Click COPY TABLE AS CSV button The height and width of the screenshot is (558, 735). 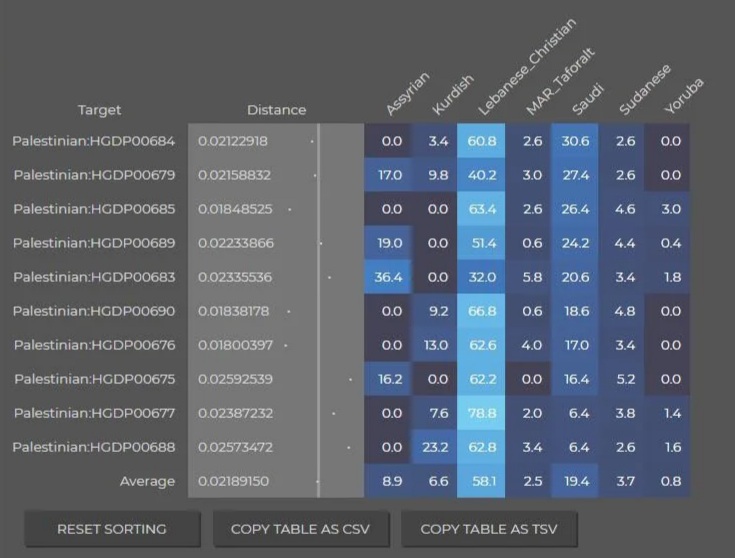point(300,529)
